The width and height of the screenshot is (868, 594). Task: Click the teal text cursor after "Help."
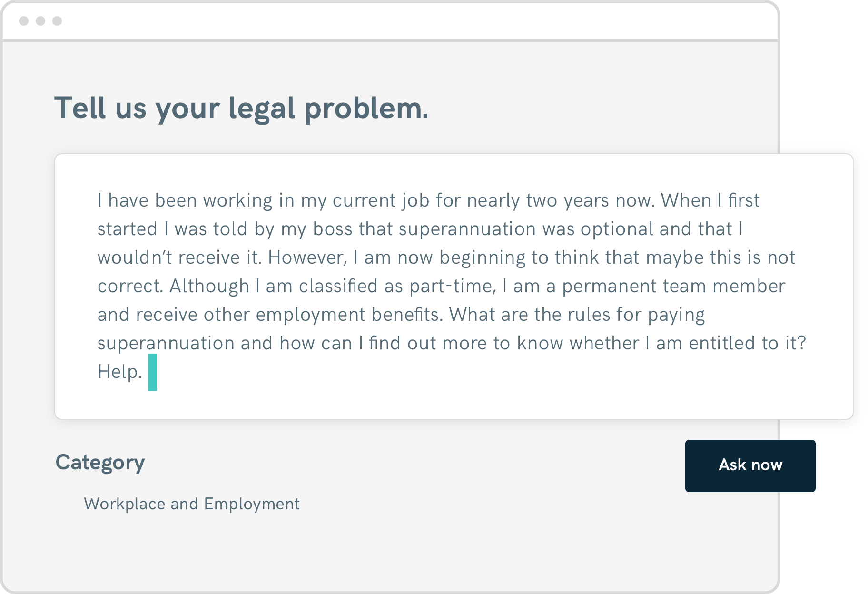pyautogui.click(x=153, y=372)
